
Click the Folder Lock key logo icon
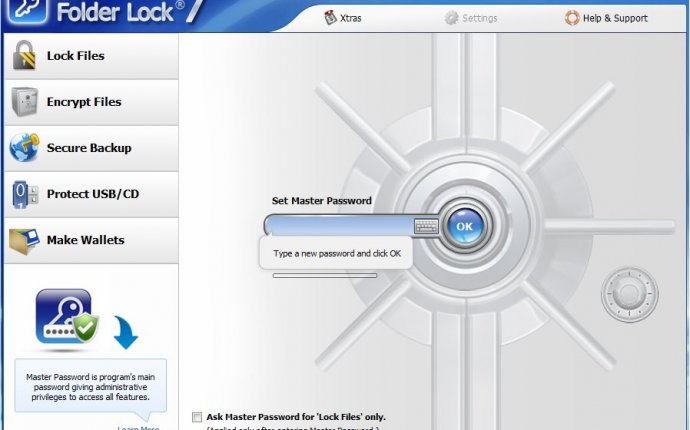click(x=27, y=11)
